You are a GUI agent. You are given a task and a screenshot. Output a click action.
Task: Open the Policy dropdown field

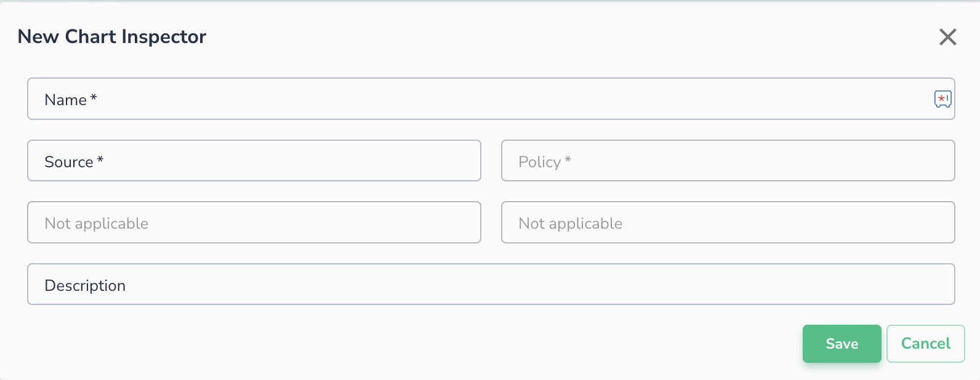[x=728, y=161]
